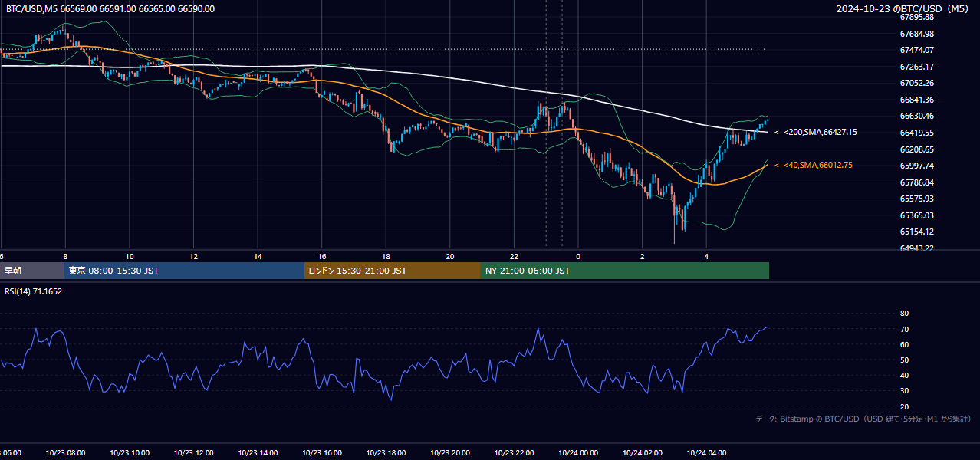Select price axis value 67684.98
Image resolution: width=980 pixels, height=460 pixels.
917,34
